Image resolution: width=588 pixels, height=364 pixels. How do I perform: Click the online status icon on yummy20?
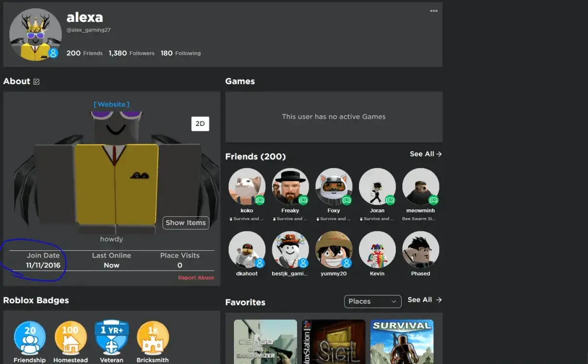click(347, 263)
